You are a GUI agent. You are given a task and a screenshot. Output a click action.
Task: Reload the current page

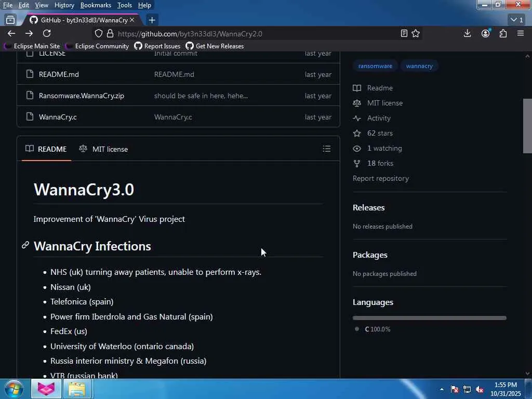click(x=47, y=33)
